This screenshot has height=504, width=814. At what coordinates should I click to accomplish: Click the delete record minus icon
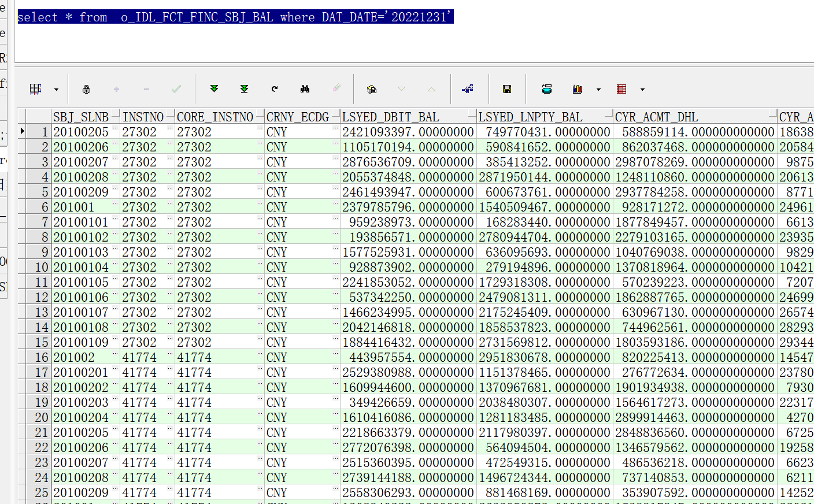146,89
